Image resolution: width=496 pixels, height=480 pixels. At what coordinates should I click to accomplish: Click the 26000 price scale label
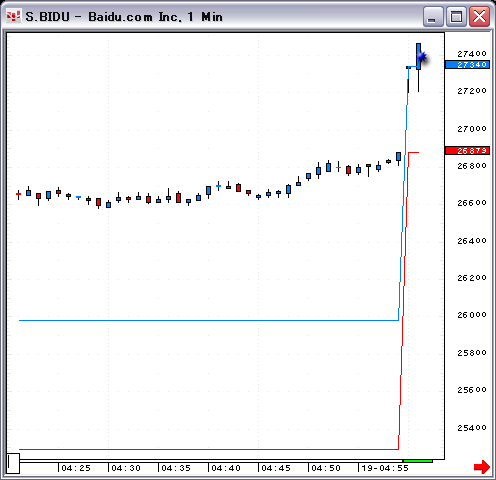[x=472, y=315]
